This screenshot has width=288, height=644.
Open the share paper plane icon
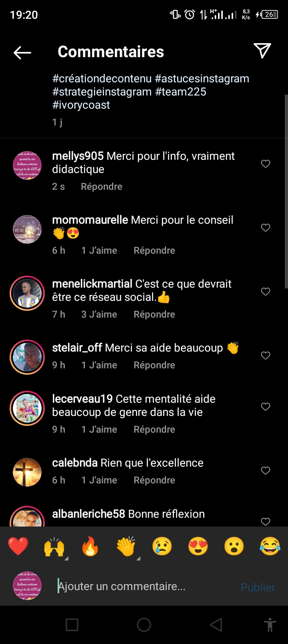coord(262,51)
